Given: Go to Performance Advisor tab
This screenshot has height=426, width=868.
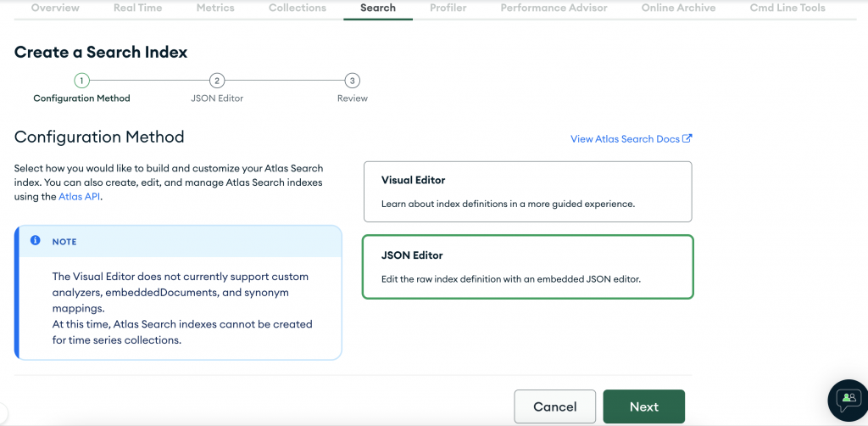Looking at the screenshot, I should (x=554, y=8).
